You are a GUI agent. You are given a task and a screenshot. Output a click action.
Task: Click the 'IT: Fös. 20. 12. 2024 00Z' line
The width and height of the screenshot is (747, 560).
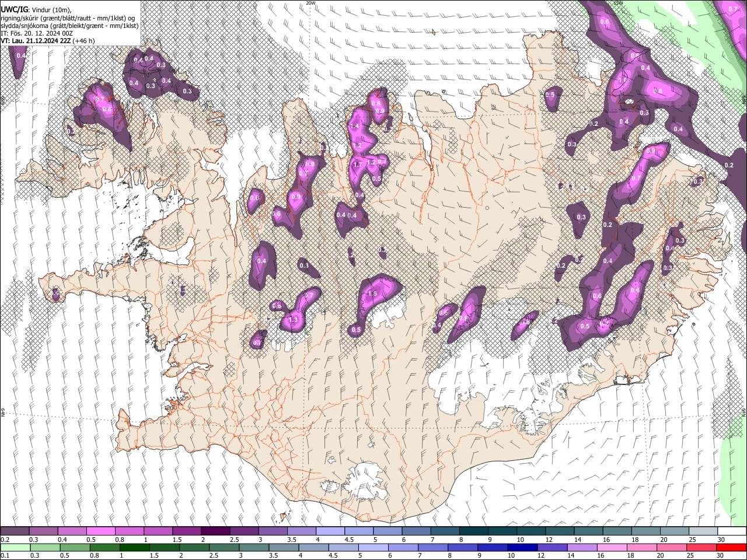tap(37, 33)
